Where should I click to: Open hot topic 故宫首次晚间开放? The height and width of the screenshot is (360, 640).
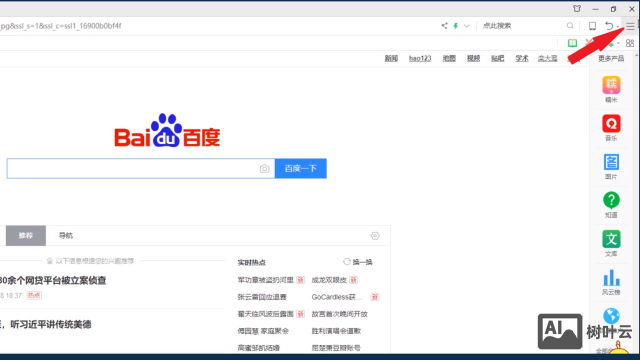pos(340,314)
